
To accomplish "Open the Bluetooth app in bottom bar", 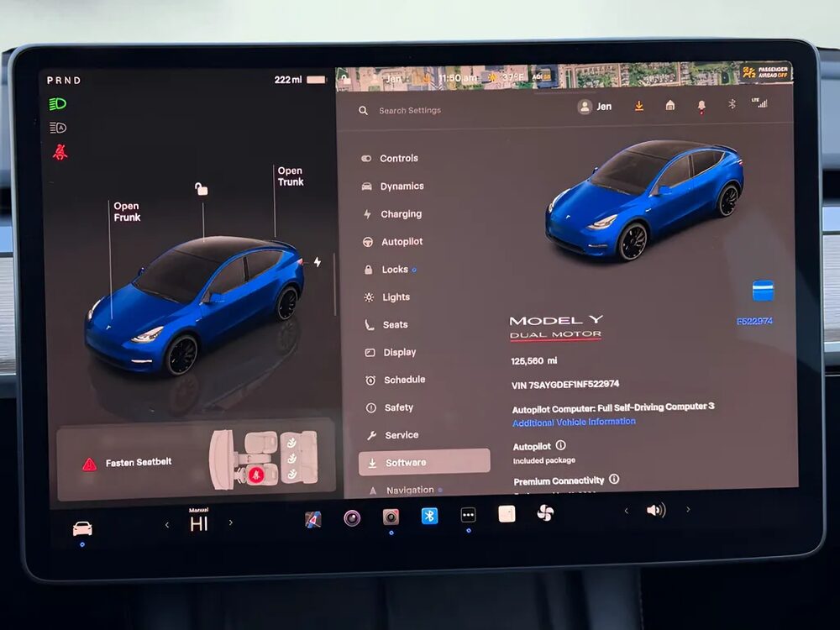I will (429, 516).
